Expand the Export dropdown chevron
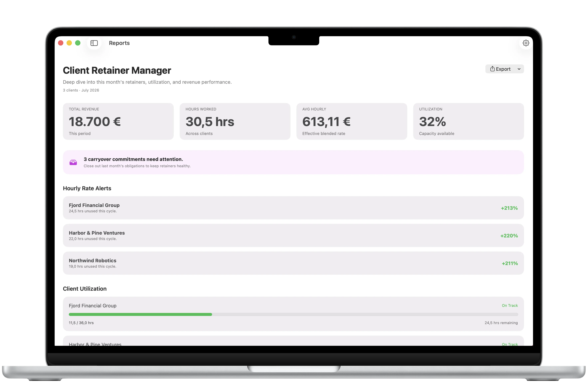Screen dimensions: 588x382 tap(519, 69)
